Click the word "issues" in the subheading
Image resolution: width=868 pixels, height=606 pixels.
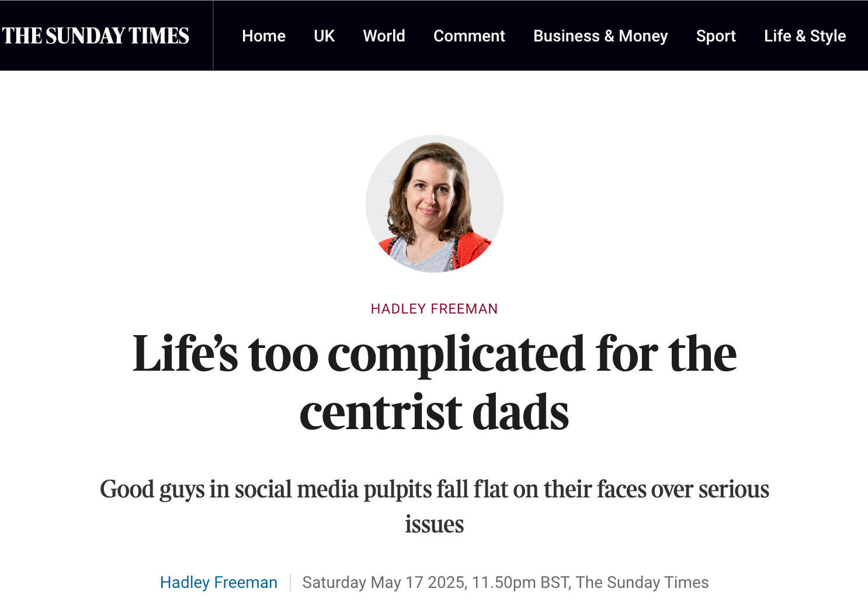tap(434, 524)
